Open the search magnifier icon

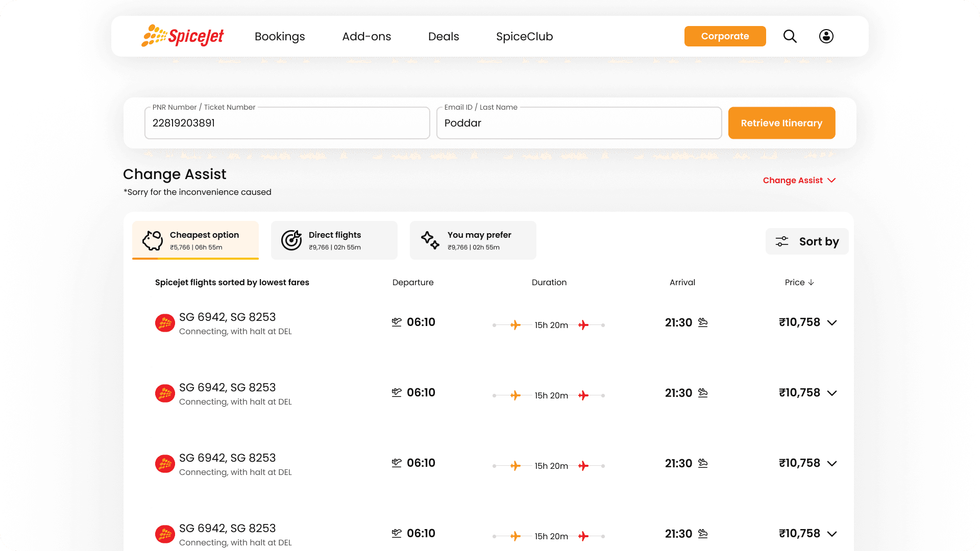(x=790, y=36)
